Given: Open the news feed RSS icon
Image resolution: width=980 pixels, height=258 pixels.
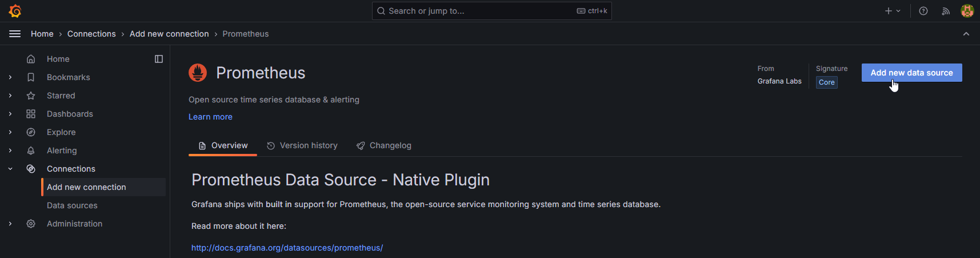Looking at the screenshot, I should pos(946,11).
